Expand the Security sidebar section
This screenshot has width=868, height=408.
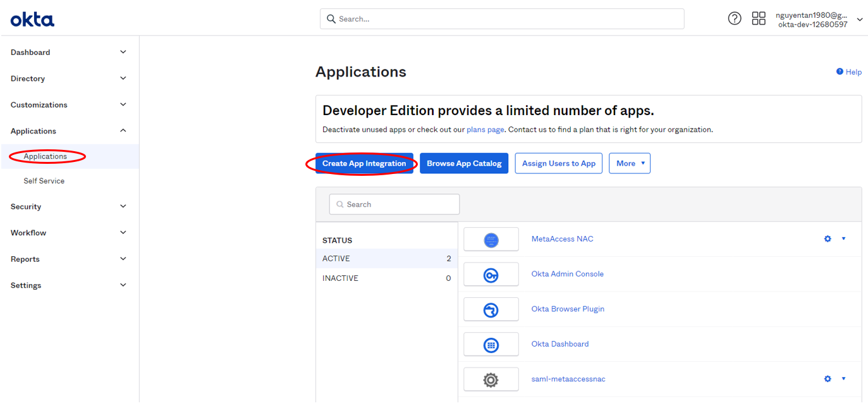point(123,206)
